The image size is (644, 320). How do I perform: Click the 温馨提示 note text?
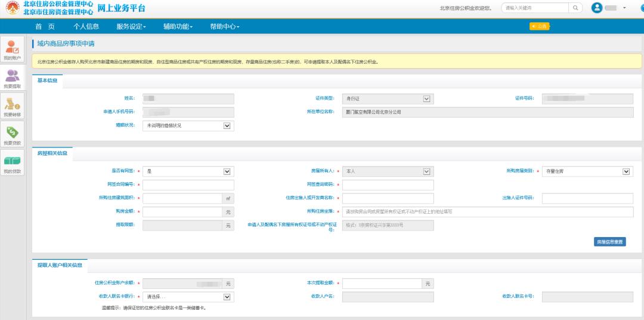(154, 307)
